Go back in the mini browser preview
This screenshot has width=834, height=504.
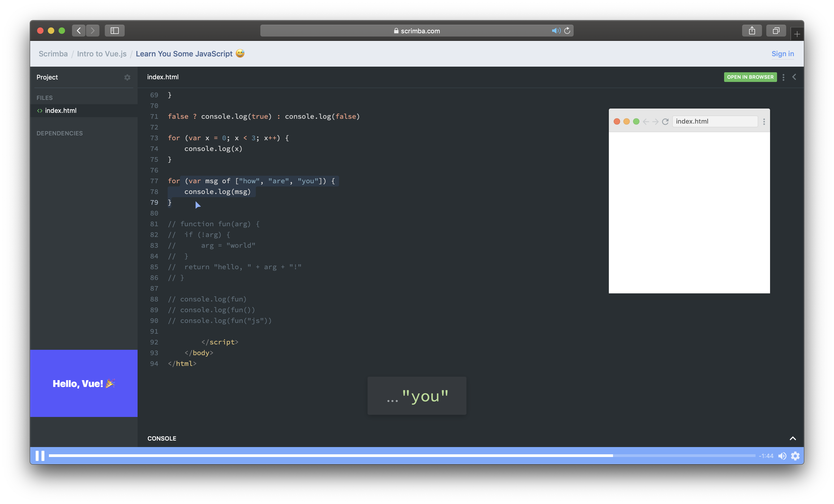point(645,121)
